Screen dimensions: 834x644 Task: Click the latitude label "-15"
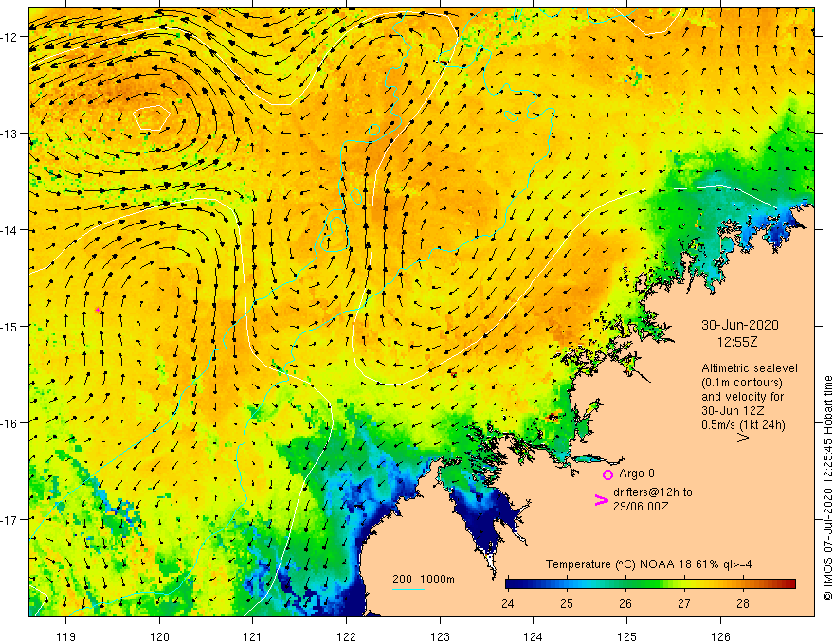tap(10, 326)
